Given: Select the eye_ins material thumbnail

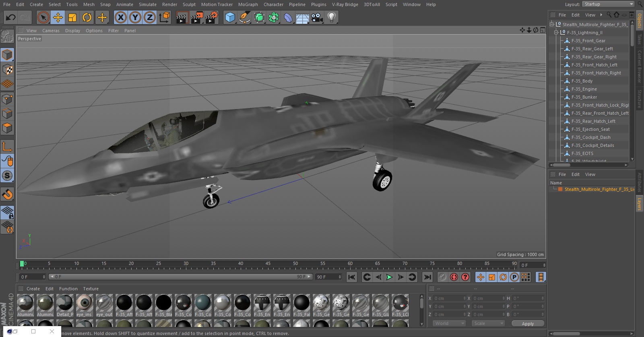Looking at the screenshot, I should pyautogui.click(x=84, y=305).
